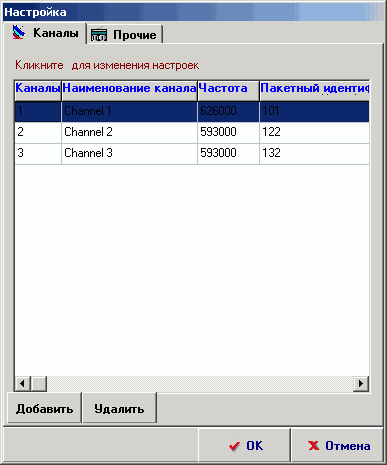Cancel with the Отмена button
Viewport: 387px width, 465px height.
pyautogui.click(x=338, y=445)
